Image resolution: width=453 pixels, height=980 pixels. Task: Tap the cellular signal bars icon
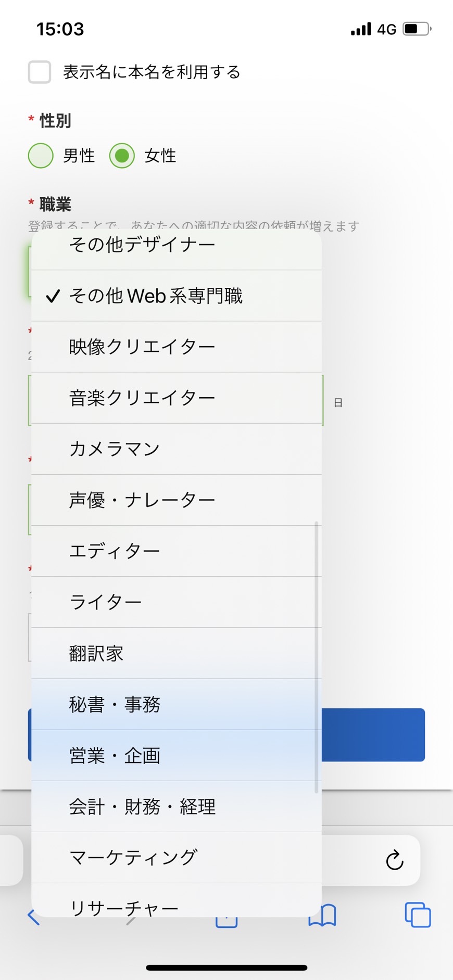point(361,29)
